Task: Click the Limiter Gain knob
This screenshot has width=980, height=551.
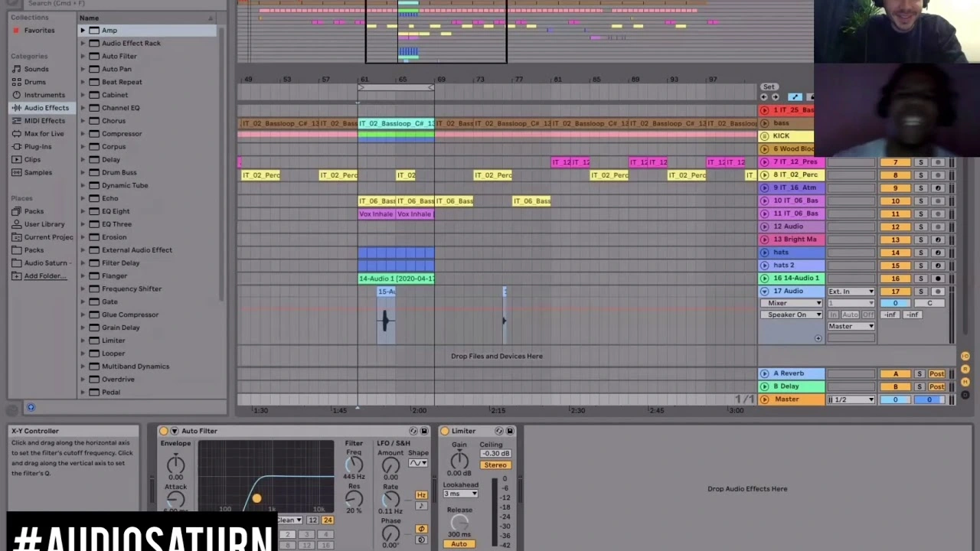Action: pyautogui.click(x=459, y=460)
